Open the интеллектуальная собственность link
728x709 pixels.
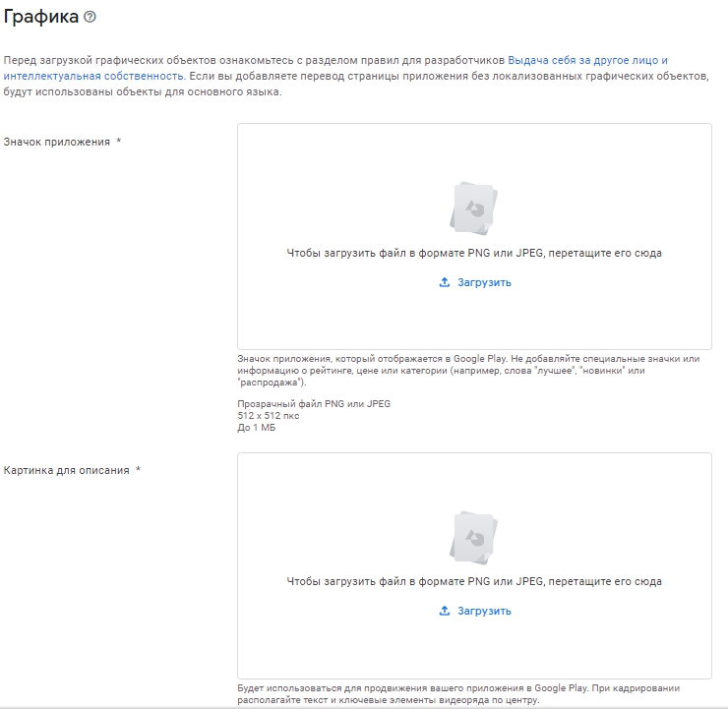coord(93,76)
